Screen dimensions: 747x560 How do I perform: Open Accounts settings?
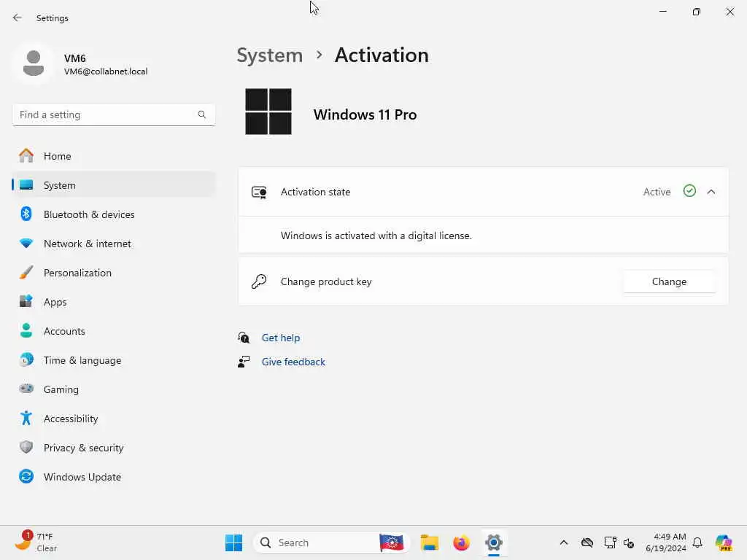113,330
